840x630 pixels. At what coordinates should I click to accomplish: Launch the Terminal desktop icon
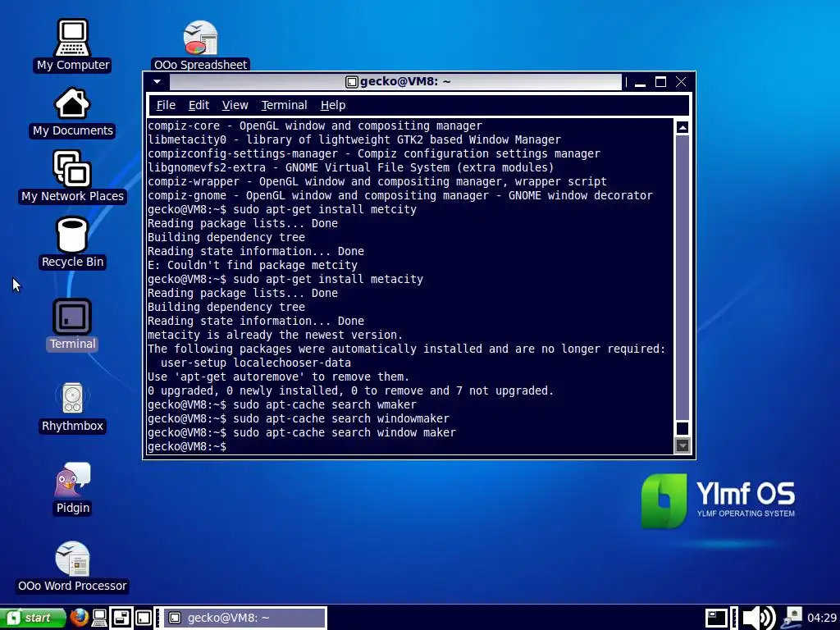pos(72,324)
